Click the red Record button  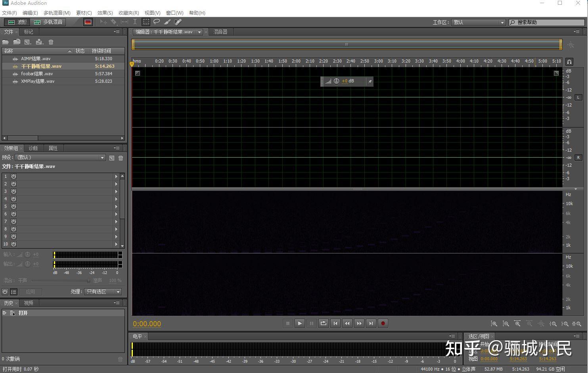(x=383, y=323)
